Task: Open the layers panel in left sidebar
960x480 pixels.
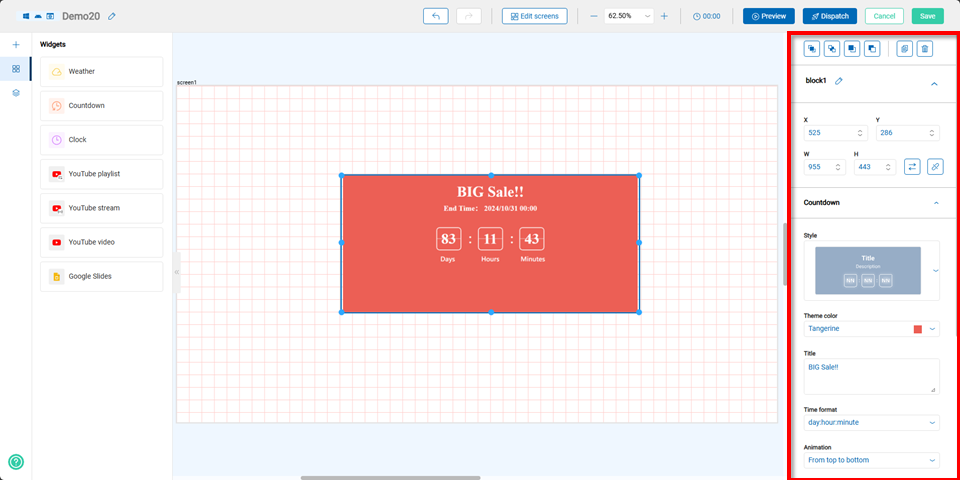Action: pos(16,93)
